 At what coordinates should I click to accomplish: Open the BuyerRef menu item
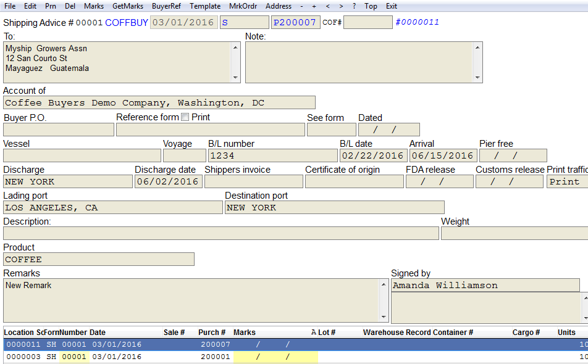pyautogui.click(x=167, y=6)
